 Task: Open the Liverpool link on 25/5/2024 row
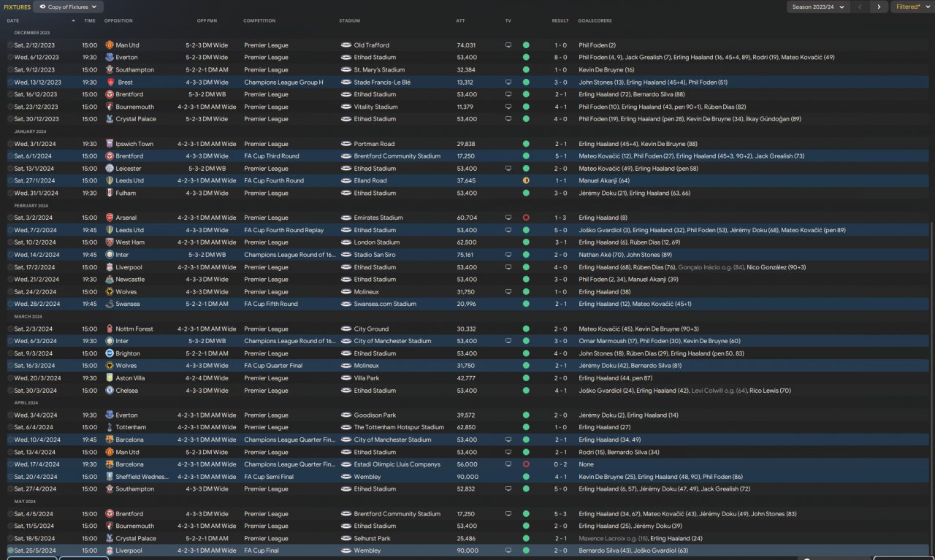[129, 551]
